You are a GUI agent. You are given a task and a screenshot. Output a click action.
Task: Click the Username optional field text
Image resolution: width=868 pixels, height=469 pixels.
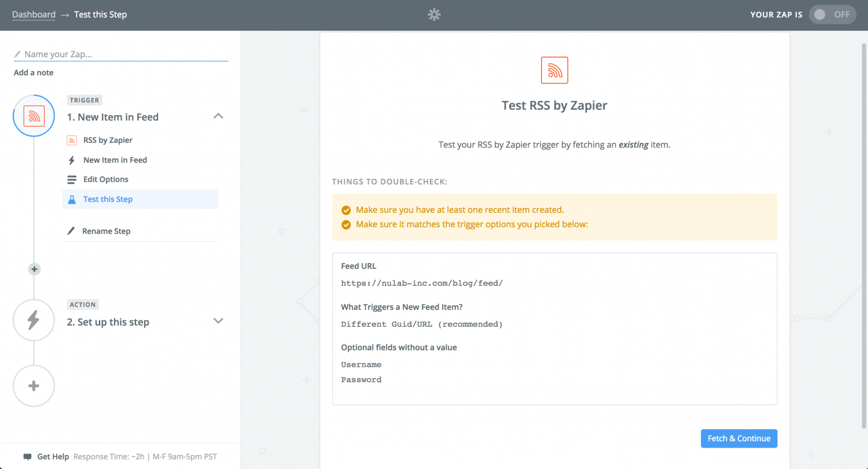coord(361,365)
